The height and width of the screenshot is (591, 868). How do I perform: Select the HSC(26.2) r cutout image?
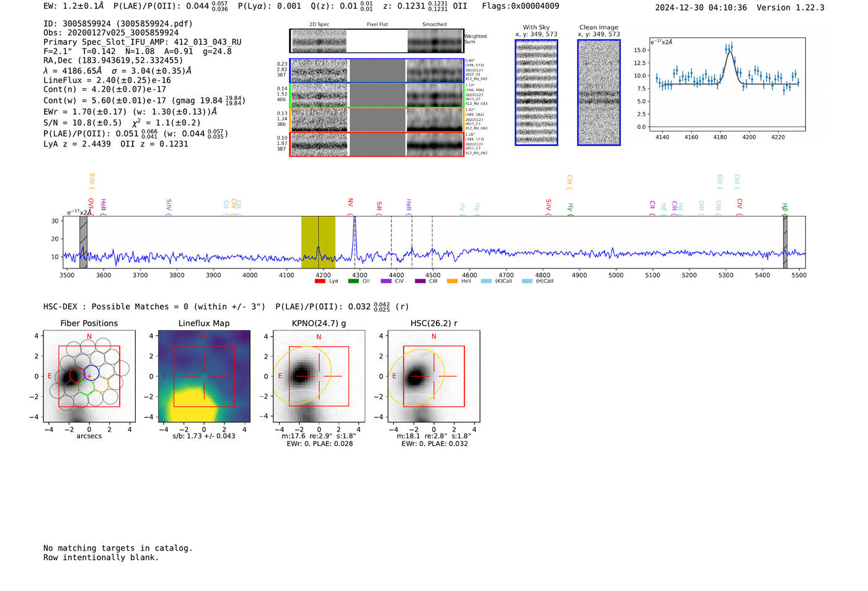click(433, 376)
